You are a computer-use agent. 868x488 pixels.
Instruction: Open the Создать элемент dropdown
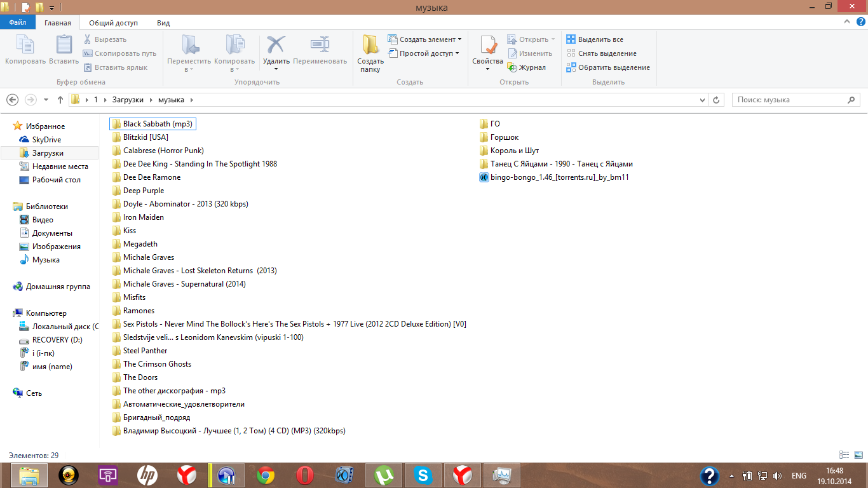click(x=424, y=39)
